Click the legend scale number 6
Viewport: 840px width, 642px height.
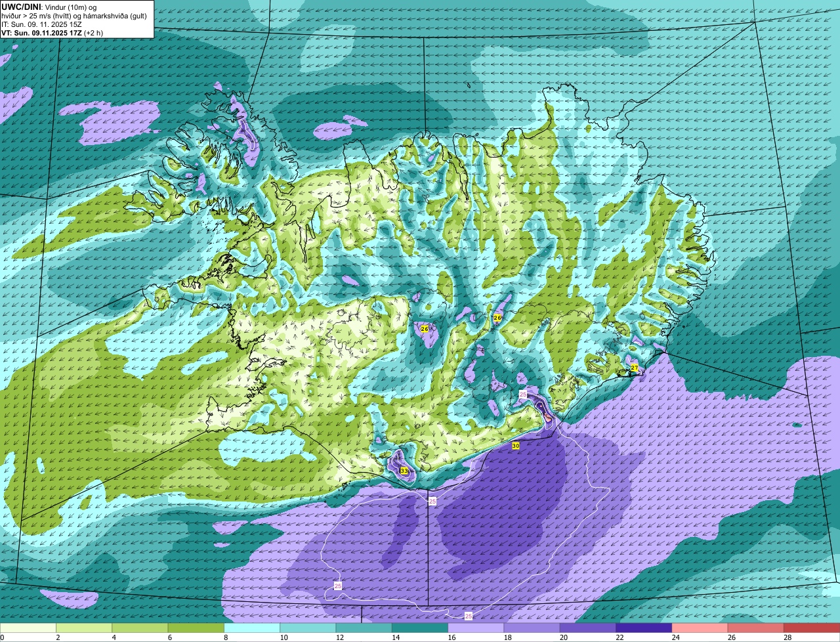pos(169,637)
